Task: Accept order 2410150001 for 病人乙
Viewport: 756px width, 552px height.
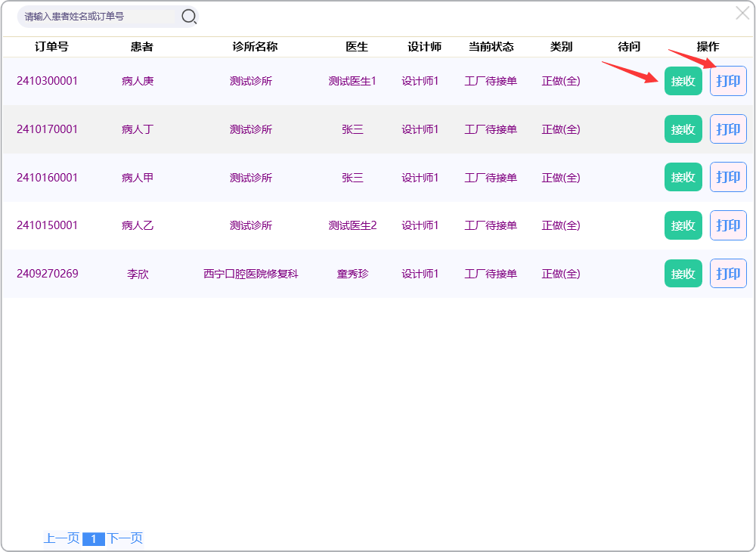Action: click(683, 225)
